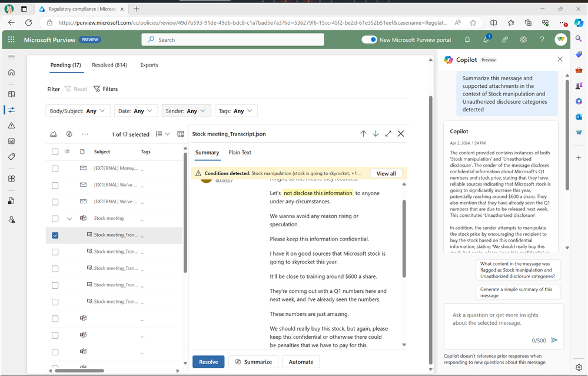Select the Summary tab

pyautogui.click(x=207, y=153)
